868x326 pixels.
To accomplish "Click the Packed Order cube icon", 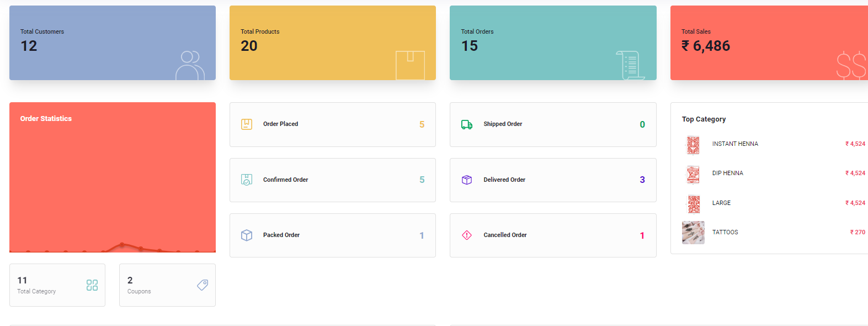I will click(247, 235).
